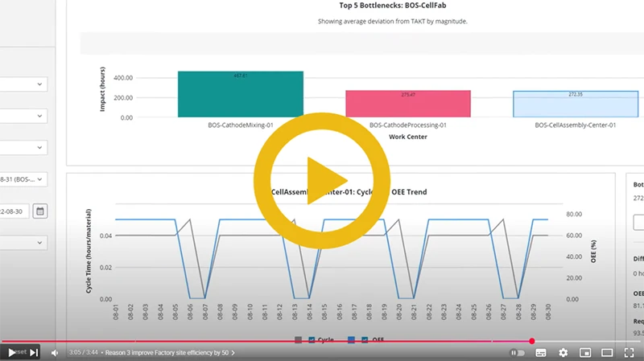
Task: Skip to the next video
Action: (x=34, y=352)
